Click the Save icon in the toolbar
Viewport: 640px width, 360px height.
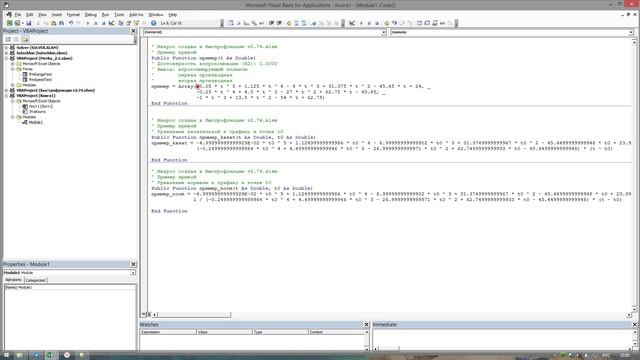(28, 23)
